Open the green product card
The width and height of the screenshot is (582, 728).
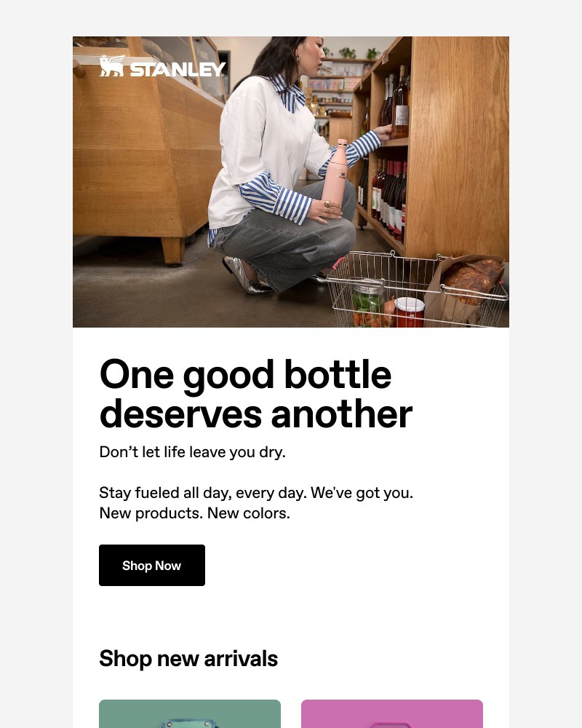[x=190, y=713]
